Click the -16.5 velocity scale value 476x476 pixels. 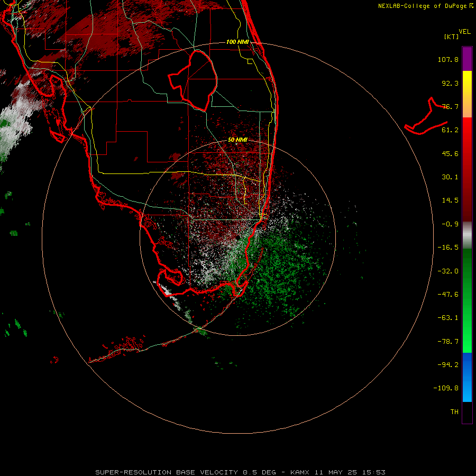[448, 248]
